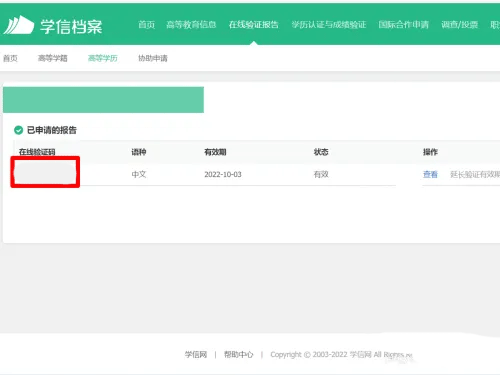Go to 国际合作申请 navigation item

pyautogui.click(x=403, y=25)
